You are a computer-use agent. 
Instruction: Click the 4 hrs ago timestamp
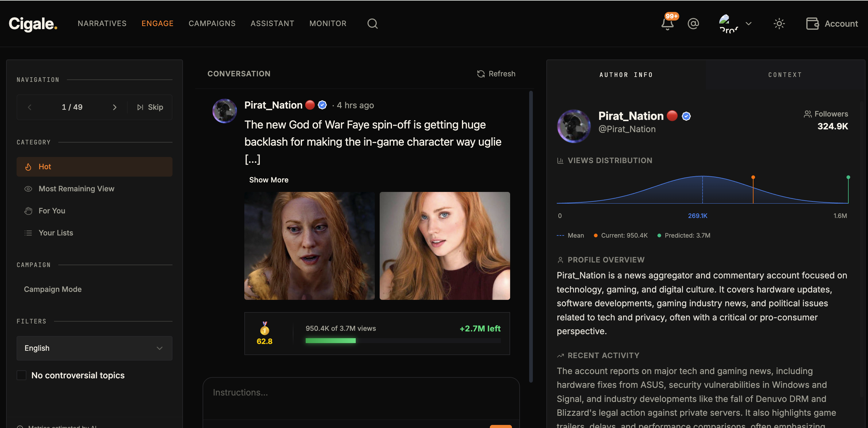tap(355, 105)
